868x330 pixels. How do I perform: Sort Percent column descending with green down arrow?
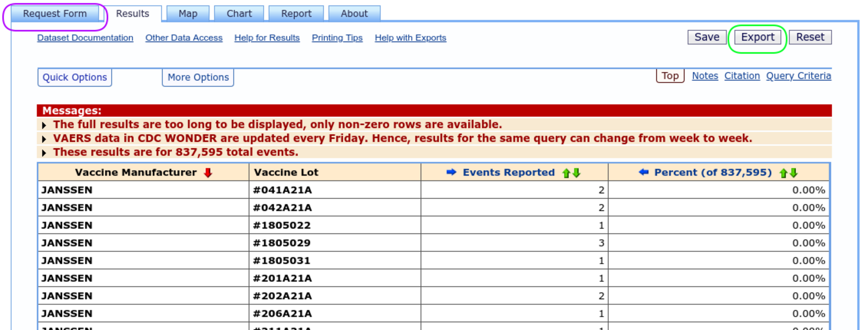794,173
